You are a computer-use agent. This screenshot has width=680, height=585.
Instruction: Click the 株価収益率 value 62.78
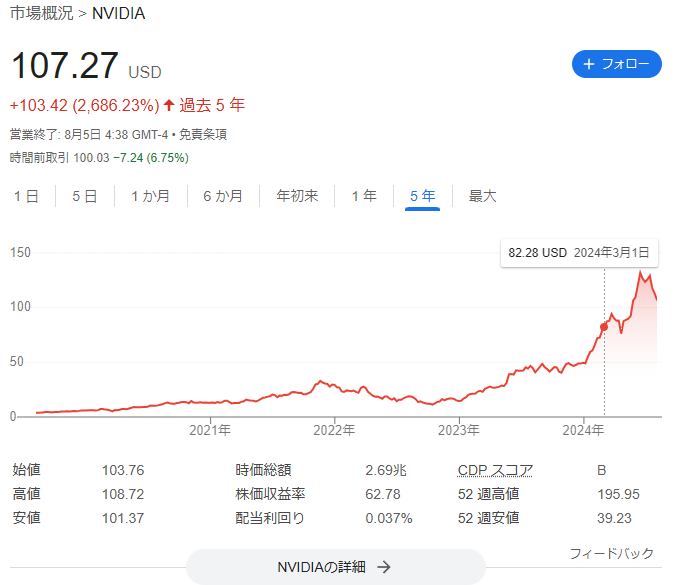[x=382, y=494]
